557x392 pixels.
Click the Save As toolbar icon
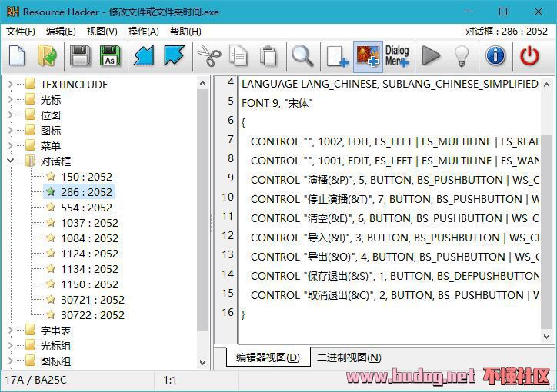[x=110, y=56]
